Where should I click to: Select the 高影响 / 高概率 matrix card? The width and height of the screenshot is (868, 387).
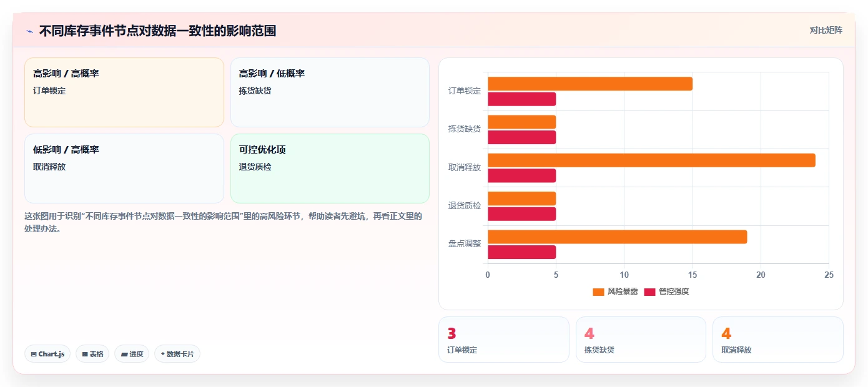pyautogui.click(x=124, y=92)
